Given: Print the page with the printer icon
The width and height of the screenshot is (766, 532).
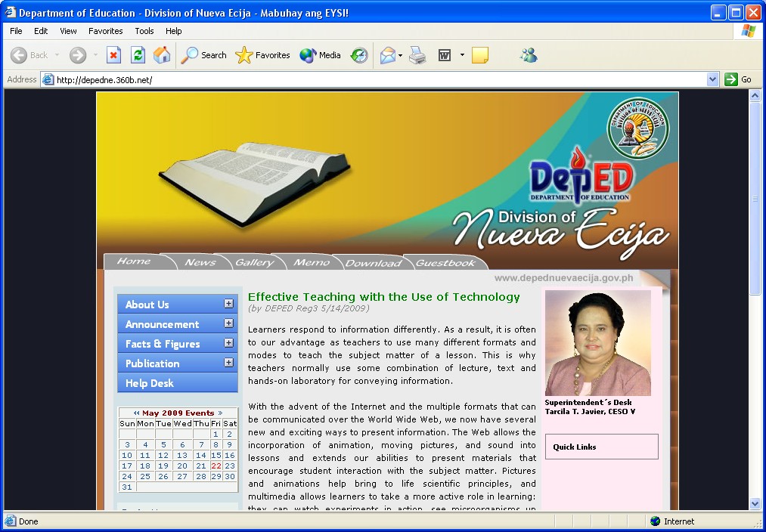Looking at the screenshot, I should click(417, 55).
